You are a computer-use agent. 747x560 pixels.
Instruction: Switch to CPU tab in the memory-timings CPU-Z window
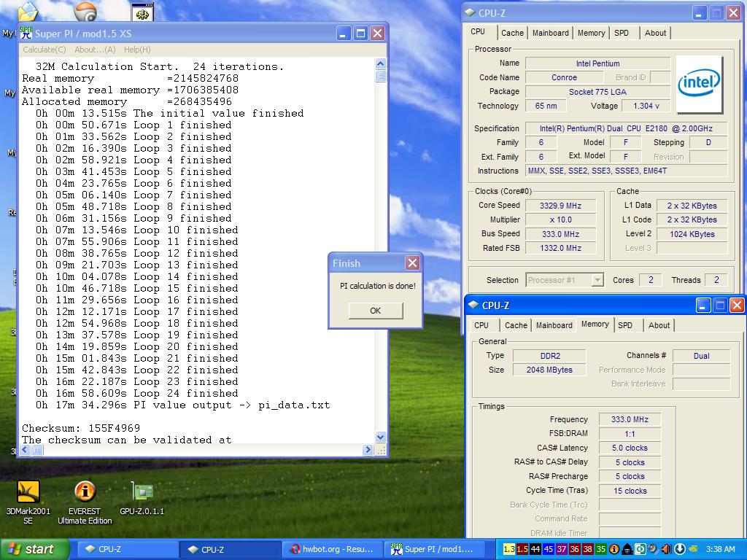coord(481,325)
